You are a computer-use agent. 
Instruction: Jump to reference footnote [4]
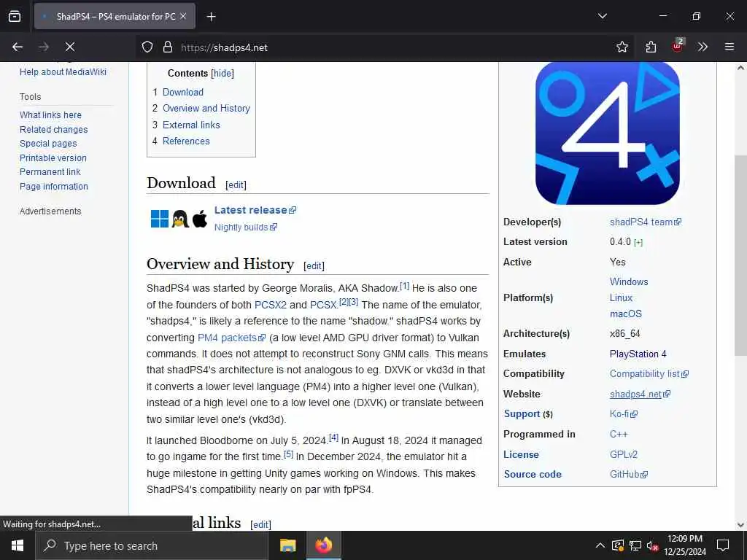[x=334, y=437]
